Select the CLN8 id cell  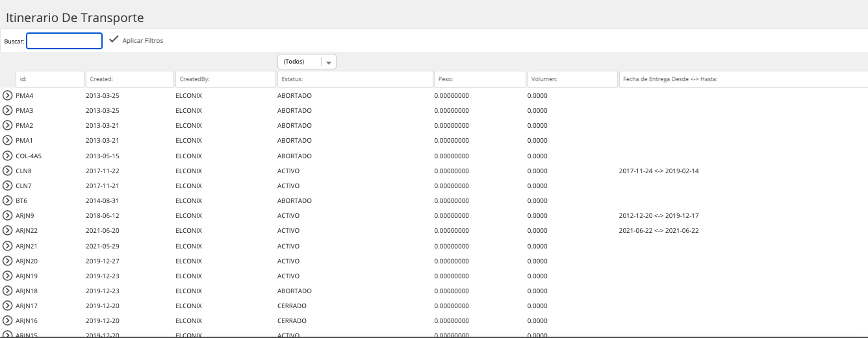coord(24,171)
